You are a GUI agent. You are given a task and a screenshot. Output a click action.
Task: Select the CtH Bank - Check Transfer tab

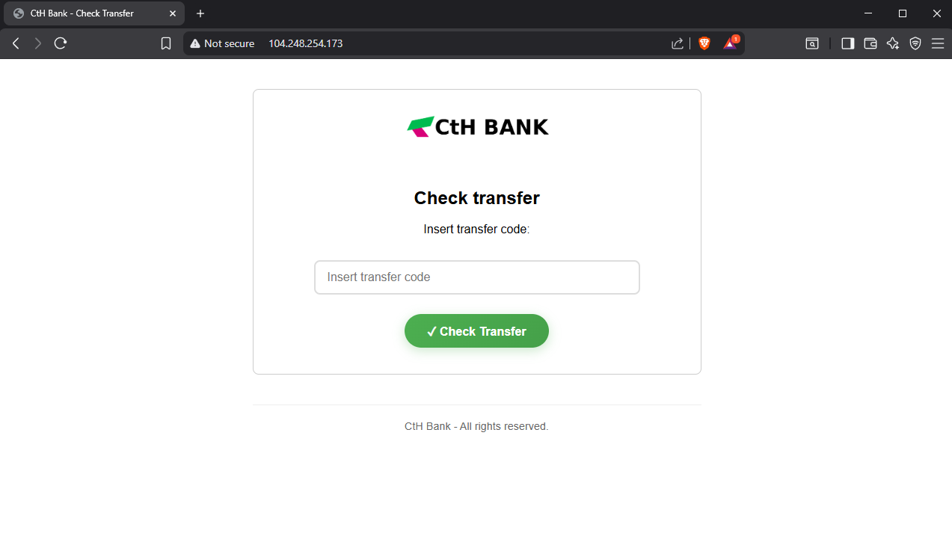coord(82,13)
